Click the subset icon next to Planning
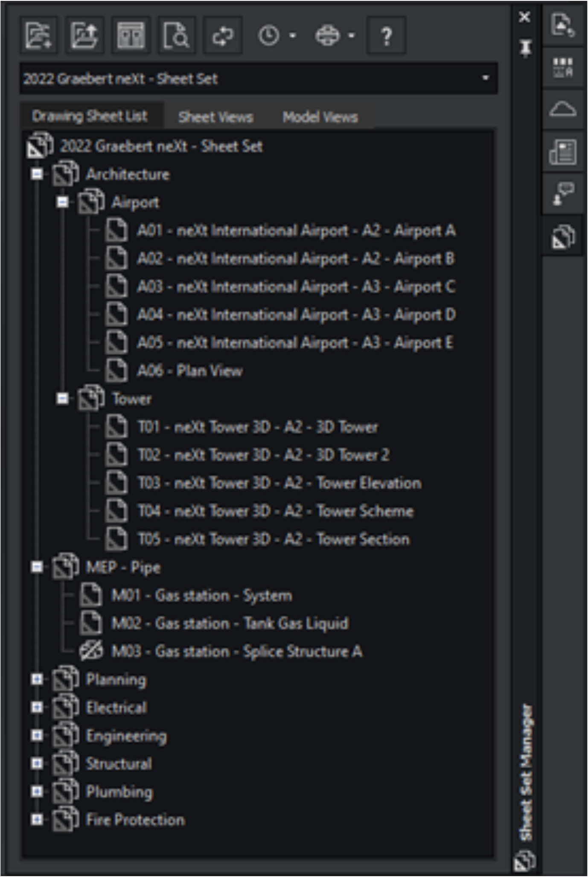This screenshot has width=588, height=877. point(66,679)
